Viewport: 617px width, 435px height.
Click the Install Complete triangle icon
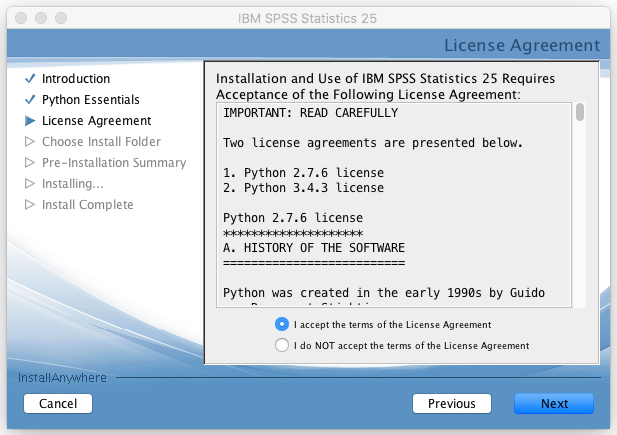(30, 204)
